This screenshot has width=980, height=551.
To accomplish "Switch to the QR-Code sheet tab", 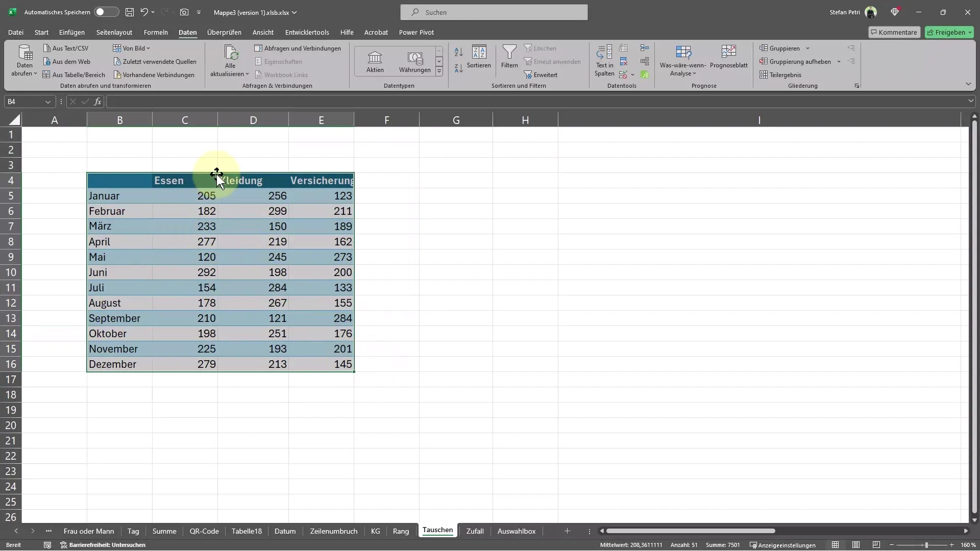I will click(204, 531).
